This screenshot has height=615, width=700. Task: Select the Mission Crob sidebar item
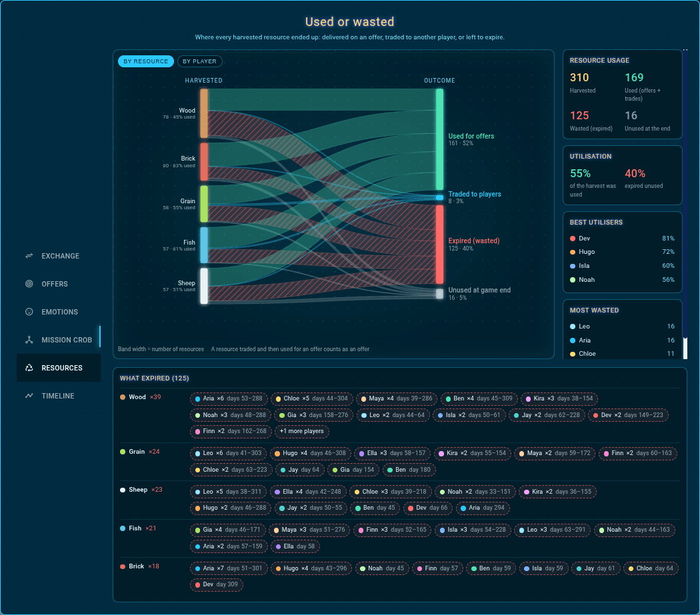coord(59,340)
